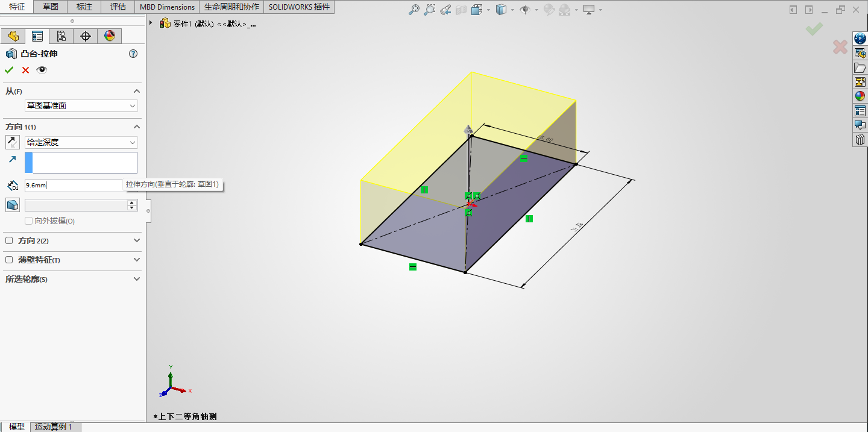Accept feature via viewport corner checkmark
The image size is (868, 432).
pyautogui.click(x=814, y=28)
